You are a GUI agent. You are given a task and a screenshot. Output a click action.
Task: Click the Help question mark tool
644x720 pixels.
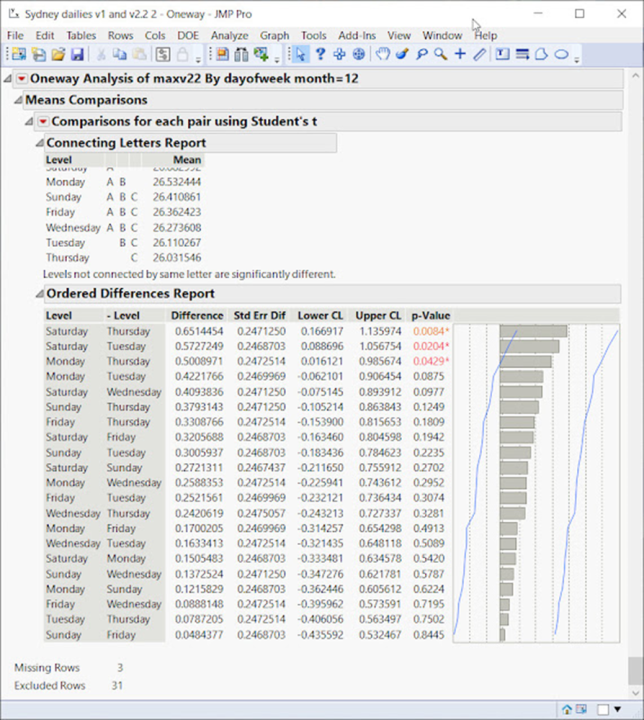tap(320, 54)
